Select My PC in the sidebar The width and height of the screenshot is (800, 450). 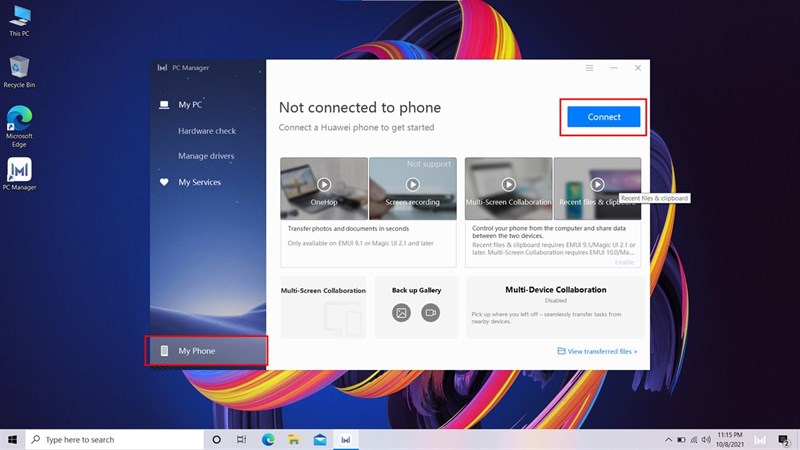click(190, 104)
